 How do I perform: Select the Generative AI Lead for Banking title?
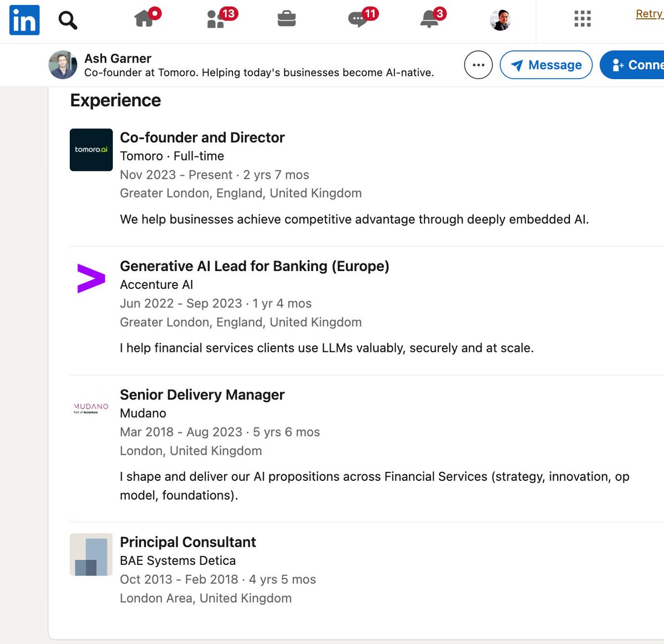pos(255,266)
